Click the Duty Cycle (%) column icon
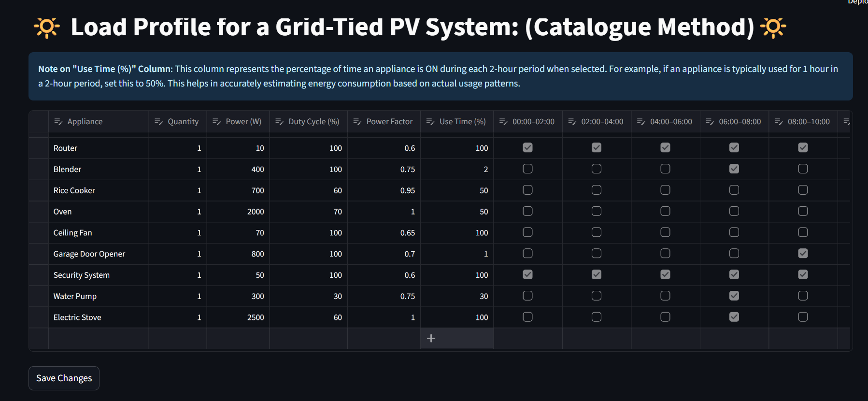Screen dimensions: 868x401 [x=279, y=121]
